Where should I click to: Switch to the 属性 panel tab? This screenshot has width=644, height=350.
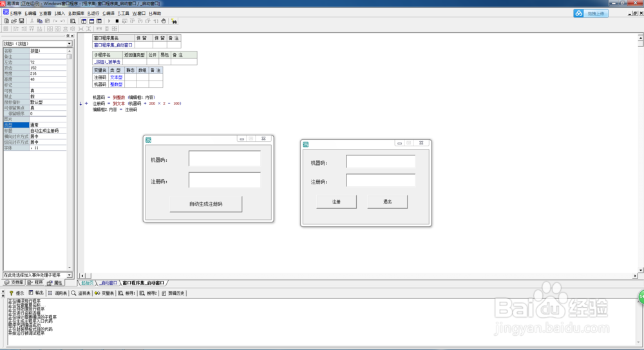(x=55, y=282)
